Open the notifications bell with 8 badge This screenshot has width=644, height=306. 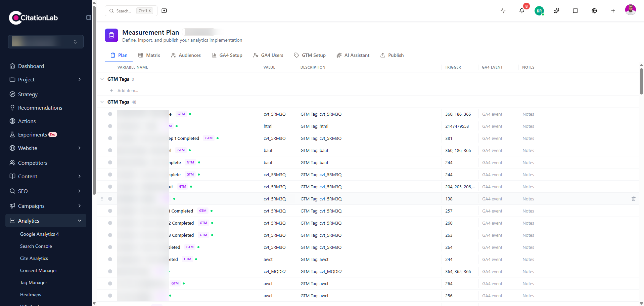522,11
